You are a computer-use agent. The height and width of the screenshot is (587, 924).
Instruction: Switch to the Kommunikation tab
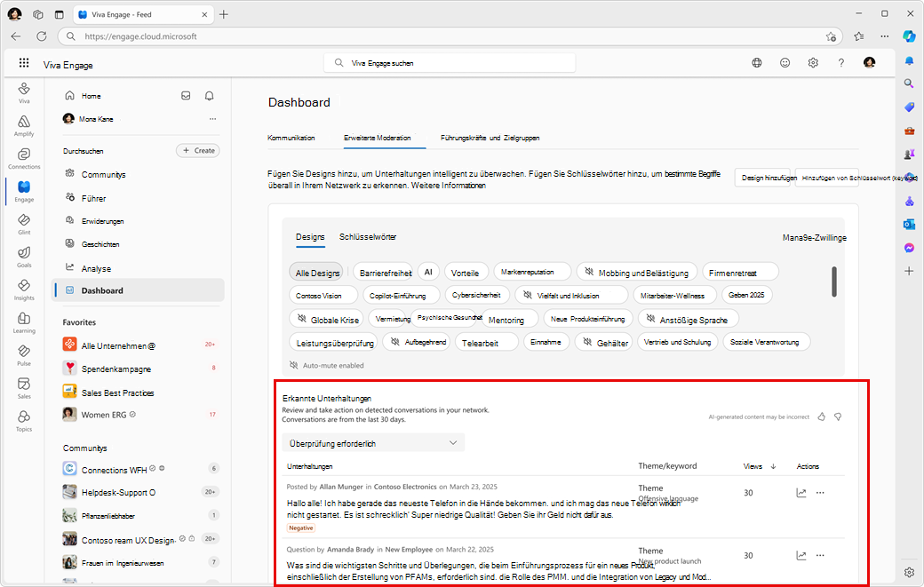[x=291, y=138]
